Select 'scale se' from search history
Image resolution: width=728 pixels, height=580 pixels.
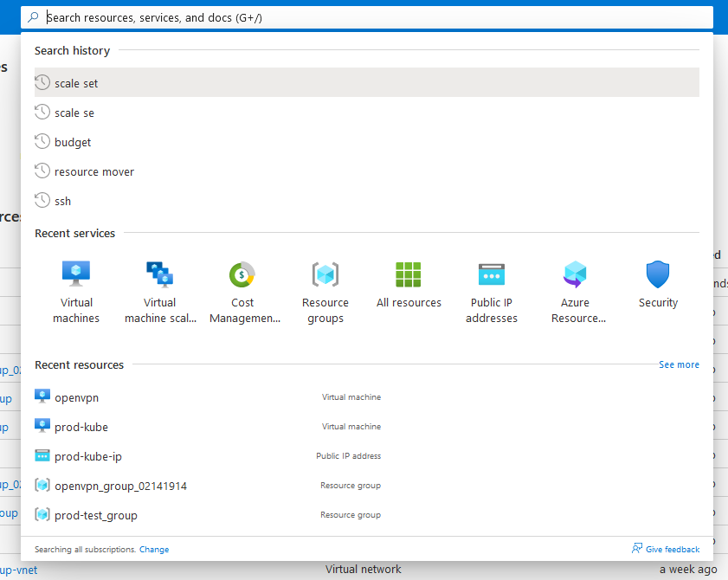(x=367, y=113)
